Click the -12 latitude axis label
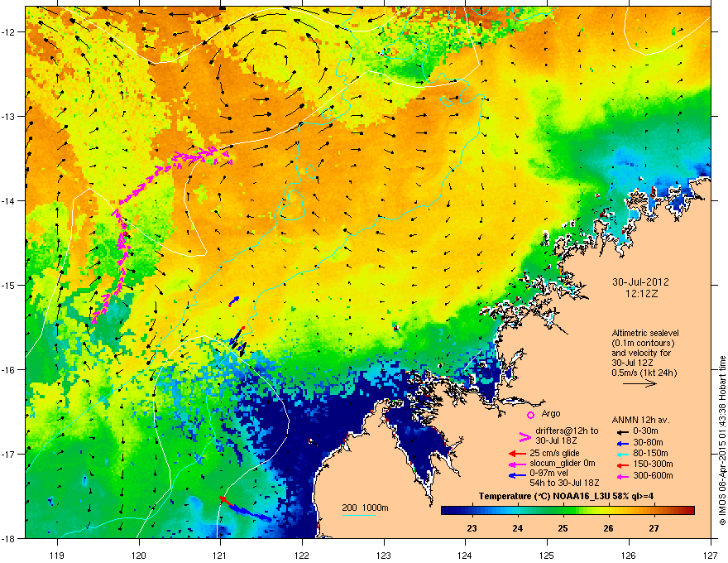The image size is (728, 563). [9, 32]
